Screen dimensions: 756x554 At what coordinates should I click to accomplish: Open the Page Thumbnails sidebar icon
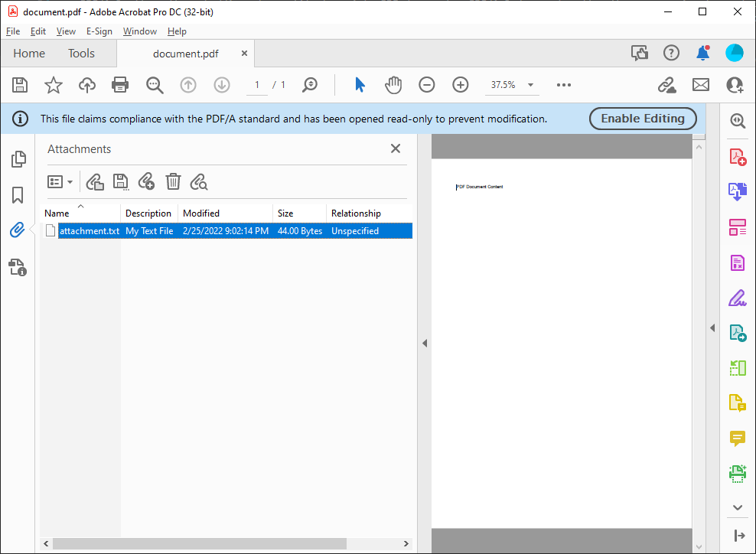18,159
